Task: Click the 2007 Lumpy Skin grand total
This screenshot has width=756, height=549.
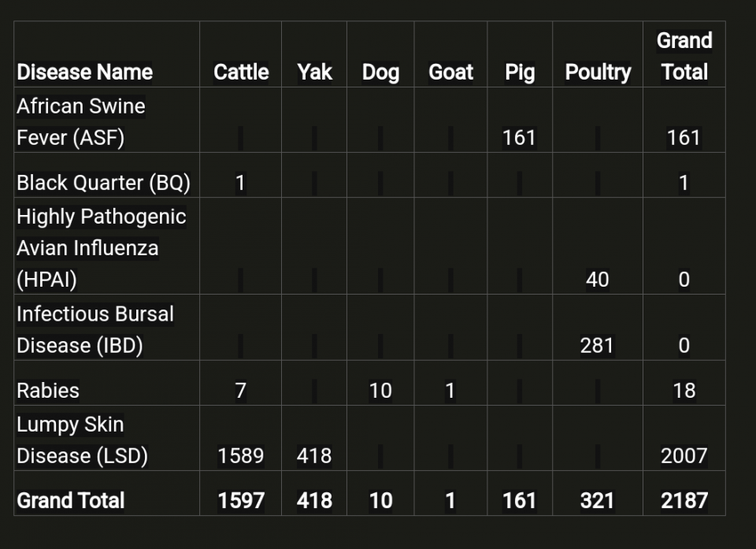Action: click(x=684, y=456)
